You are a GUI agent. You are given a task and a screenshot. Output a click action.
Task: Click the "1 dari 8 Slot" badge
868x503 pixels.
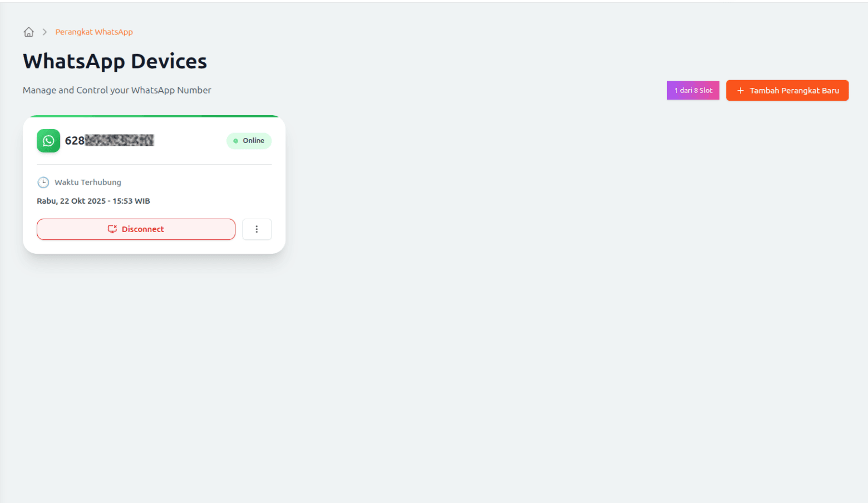pos(693,90)
